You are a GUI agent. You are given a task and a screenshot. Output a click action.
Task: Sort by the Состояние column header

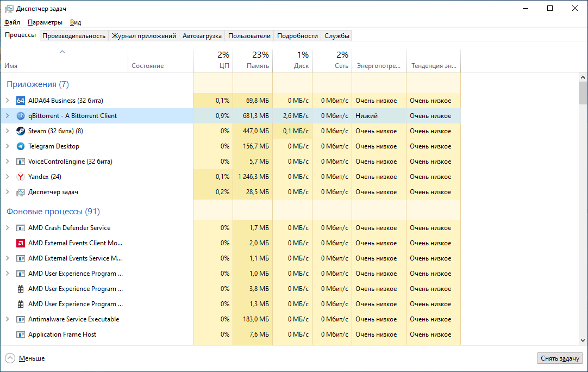coord(160,60)
